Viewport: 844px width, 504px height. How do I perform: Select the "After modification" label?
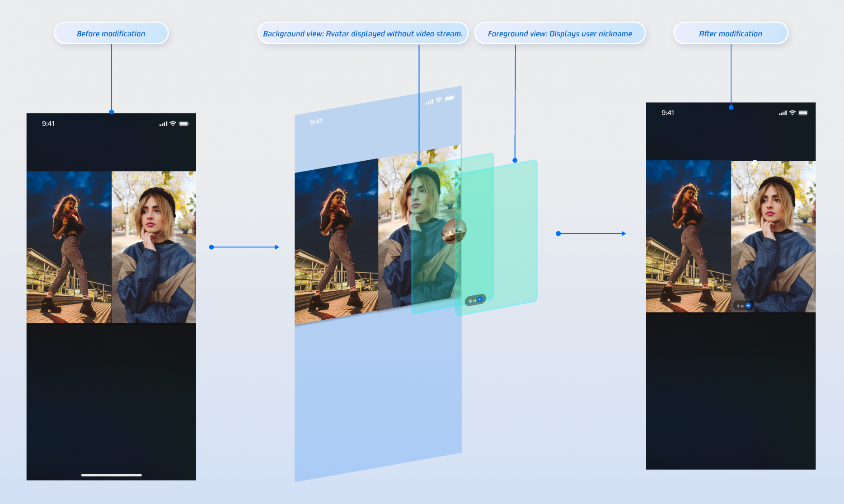coord(731,33)
